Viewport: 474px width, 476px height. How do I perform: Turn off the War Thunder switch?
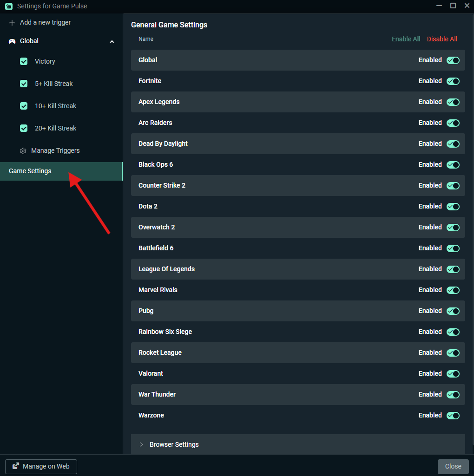pyautogui.click(x=453, y=395)
